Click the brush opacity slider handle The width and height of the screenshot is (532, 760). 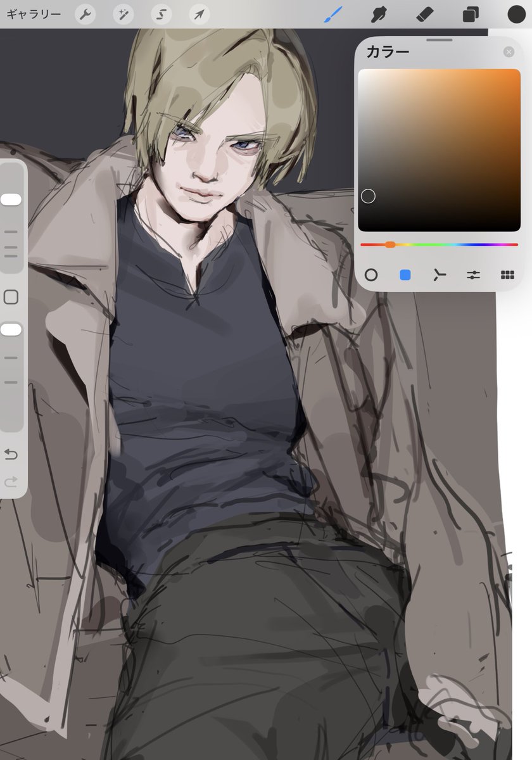tap(11, 329)
